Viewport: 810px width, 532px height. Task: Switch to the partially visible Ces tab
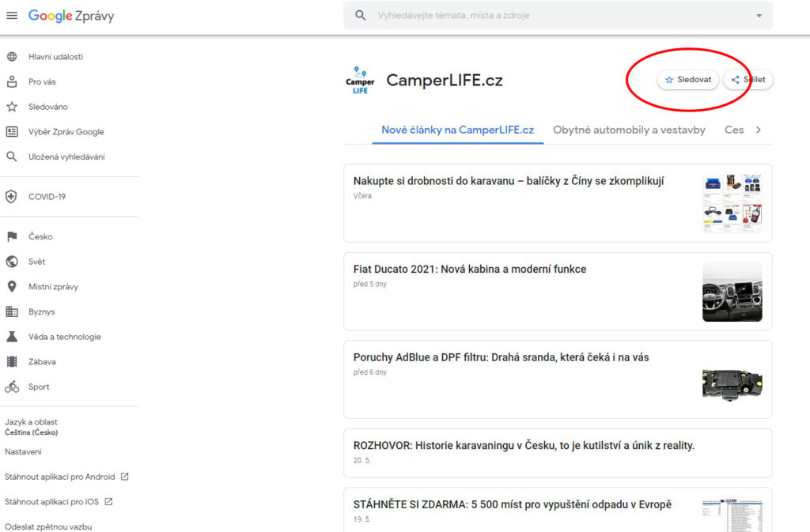pyautogui.click(x=734, y=130)
